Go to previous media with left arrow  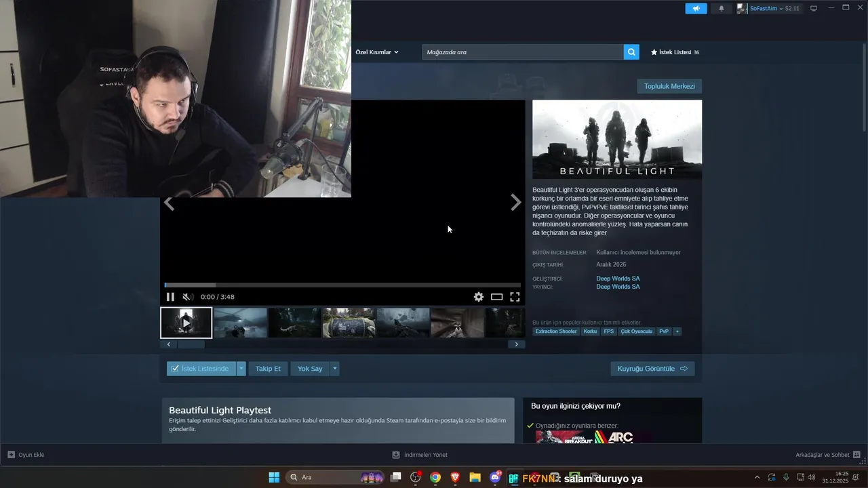click(x=169, y=203)
